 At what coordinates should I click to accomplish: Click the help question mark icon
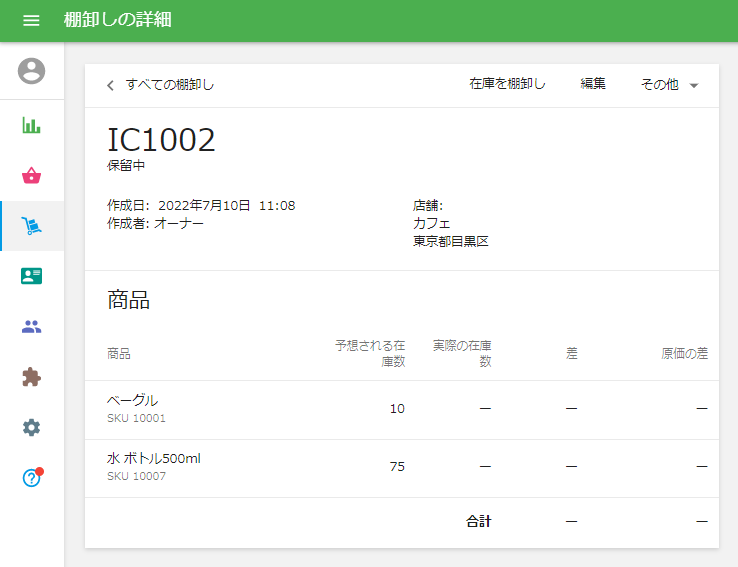(x=32, y=478)
